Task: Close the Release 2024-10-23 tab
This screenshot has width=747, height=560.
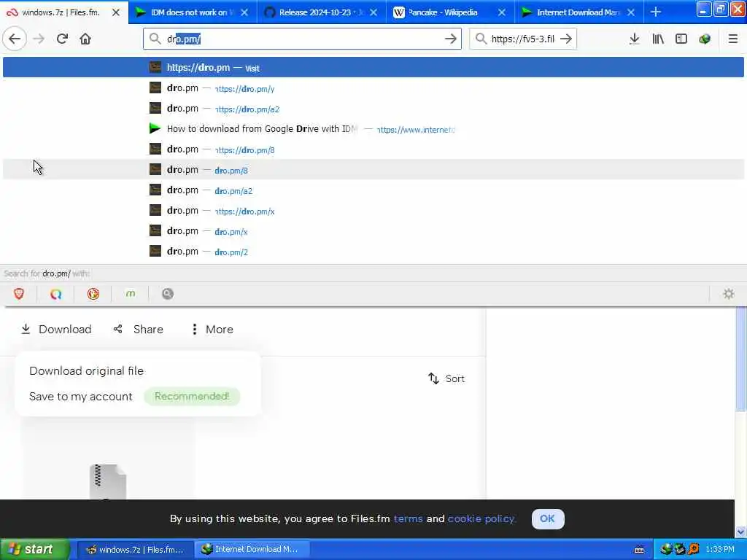Action: click(x=373, y=12)
